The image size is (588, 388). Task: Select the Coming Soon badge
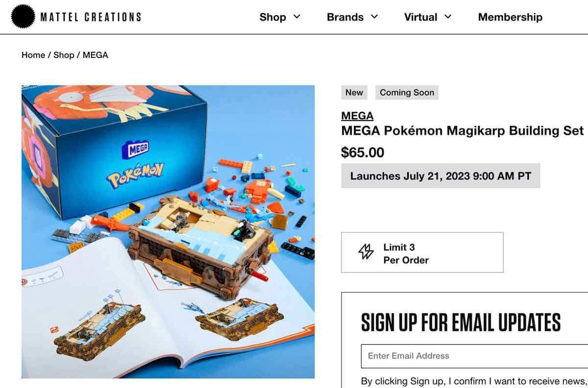coord(407,92)
